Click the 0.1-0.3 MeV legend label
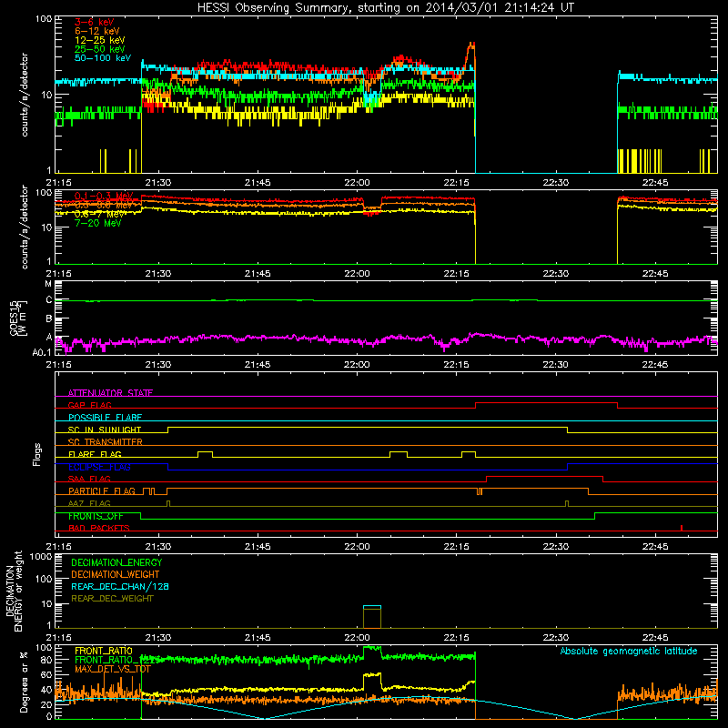The height and width of the screenshot is (728, 728). tap(104, 196)
